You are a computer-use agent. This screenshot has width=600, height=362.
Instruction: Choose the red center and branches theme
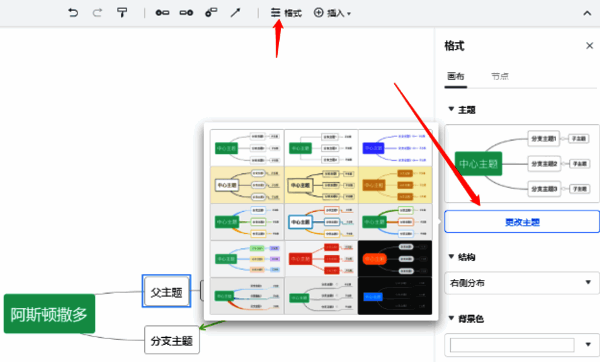pos(321,259)
